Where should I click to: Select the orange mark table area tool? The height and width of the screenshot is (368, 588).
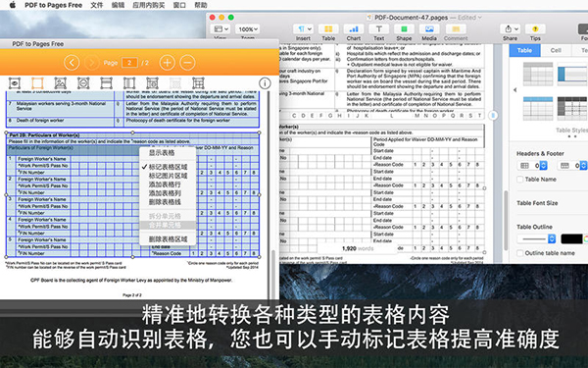[x=37, y=83]
